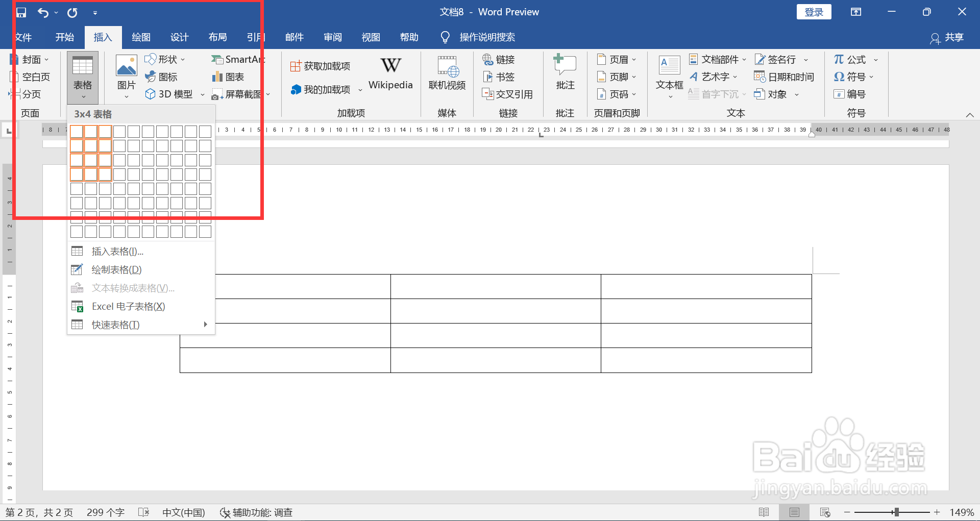Image resolution: width=980 pixels, height=521 pixels.
Task: Adjust the zoom slider
Action: click(x=896, y=512)
